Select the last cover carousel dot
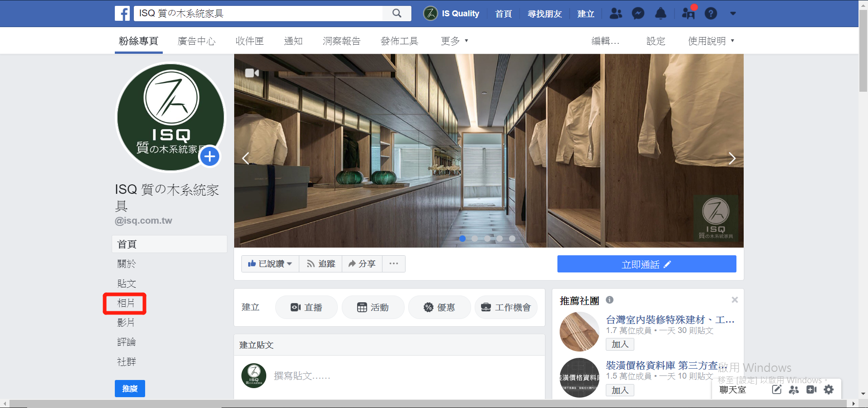868x408 pixels. coord(512,239)
